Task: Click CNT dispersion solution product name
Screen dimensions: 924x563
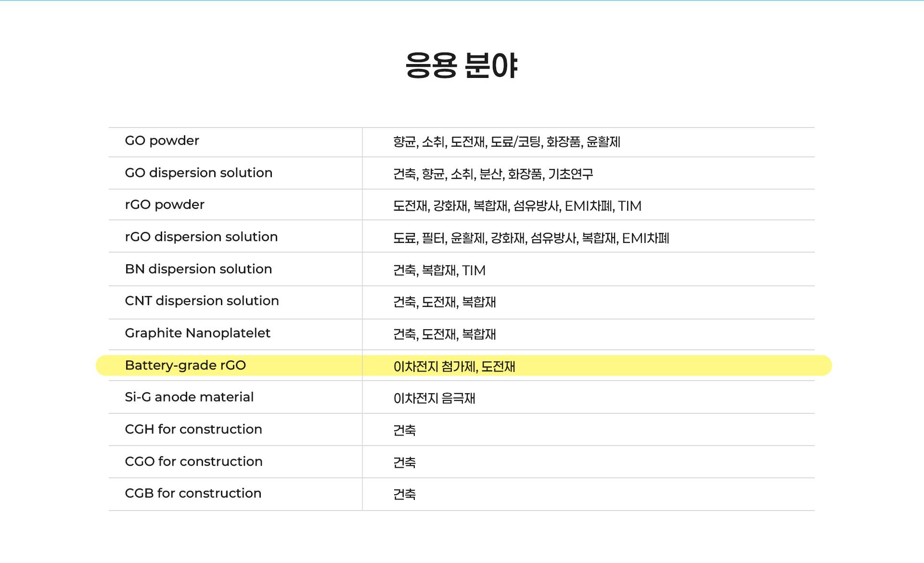Action: [202, 301]
